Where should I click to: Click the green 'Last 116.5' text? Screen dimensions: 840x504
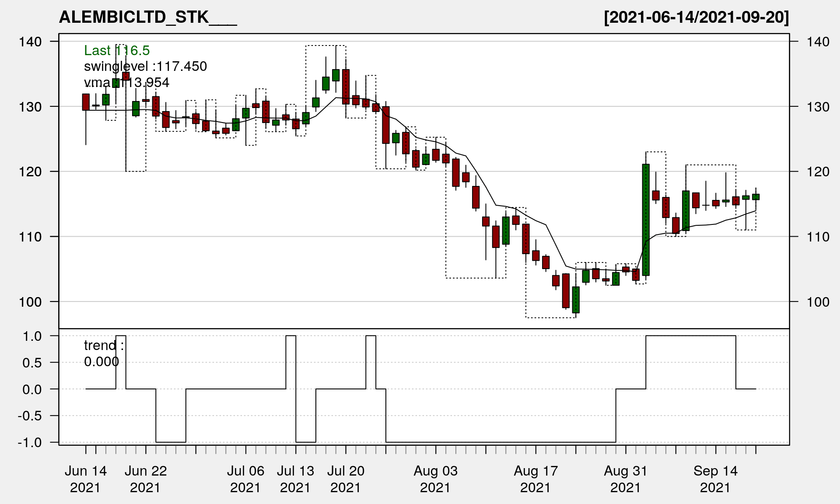click(117, 50)
